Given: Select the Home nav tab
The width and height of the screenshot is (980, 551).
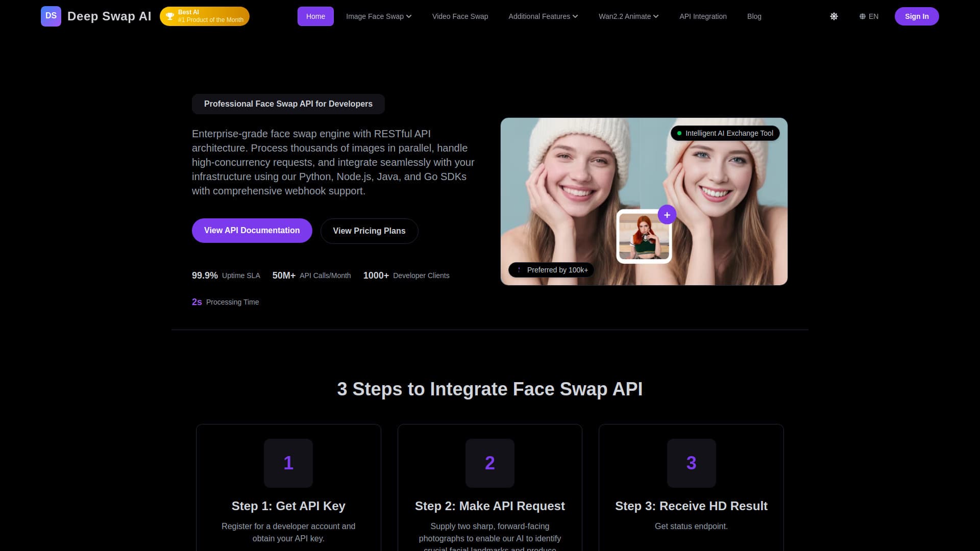Looking at the screenshot, I should [x=315, y=16].
